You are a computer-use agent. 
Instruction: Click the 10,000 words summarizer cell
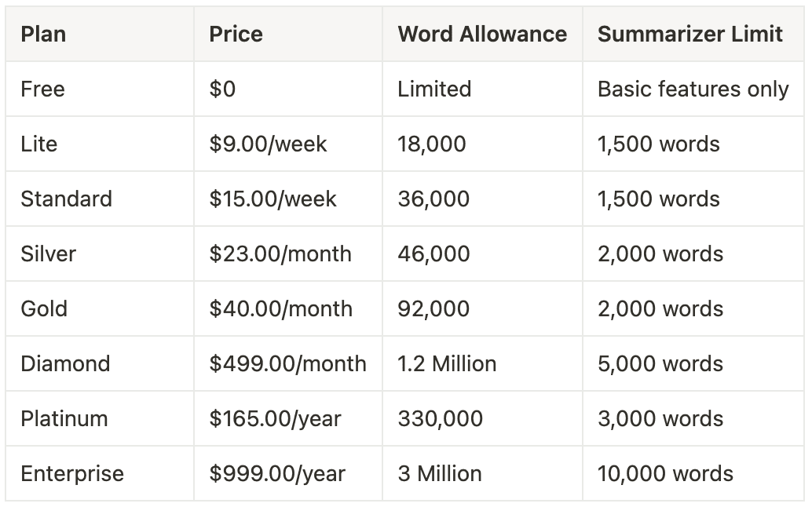(x=693, y=473)
